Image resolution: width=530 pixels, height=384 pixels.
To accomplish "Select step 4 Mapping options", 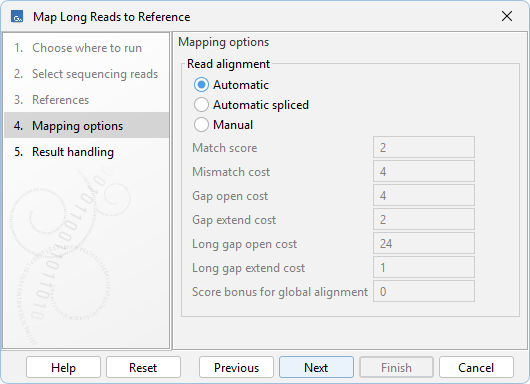I will click(87, 125).
